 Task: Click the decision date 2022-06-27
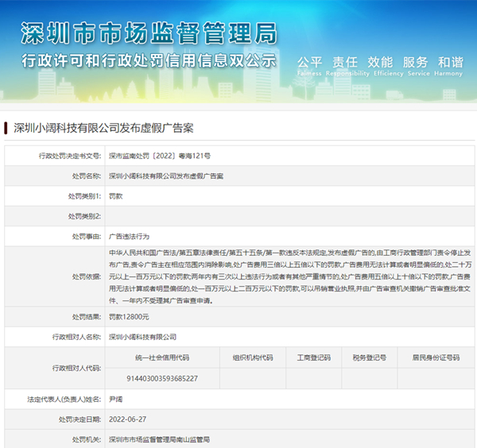(127, 419)
